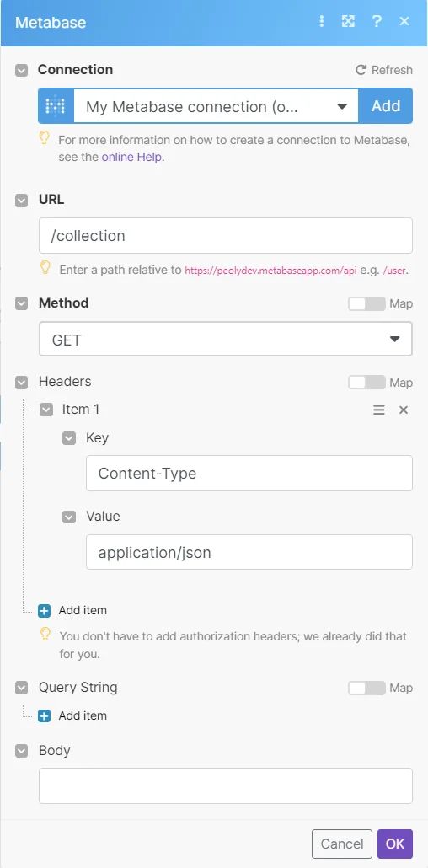Click the expand fullscreen icon in header
Viewport: 428px width, 868px height.
click(348, 22)
